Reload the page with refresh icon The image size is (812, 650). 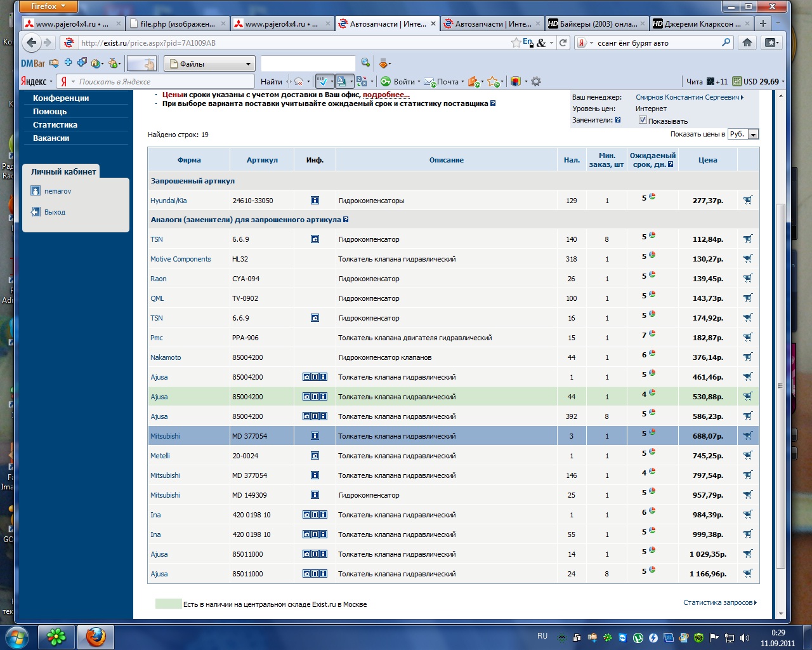tap(563, 43)
